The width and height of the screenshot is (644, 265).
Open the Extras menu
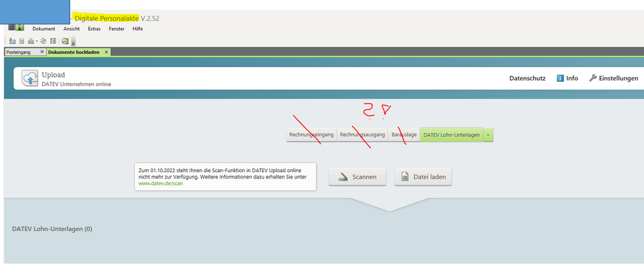click(x=94, y=29)
